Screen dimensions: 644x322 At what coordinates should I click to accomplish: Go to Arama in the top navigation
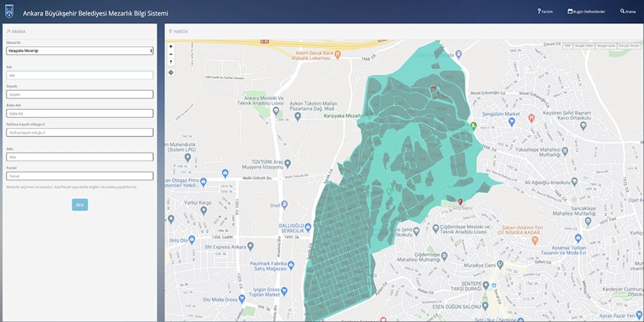628,11
